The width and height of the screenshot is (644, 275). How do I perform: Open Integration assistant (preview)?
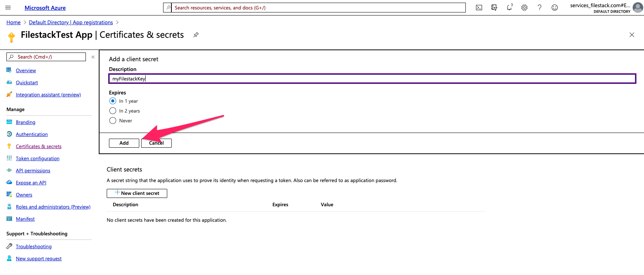point(48,95)
